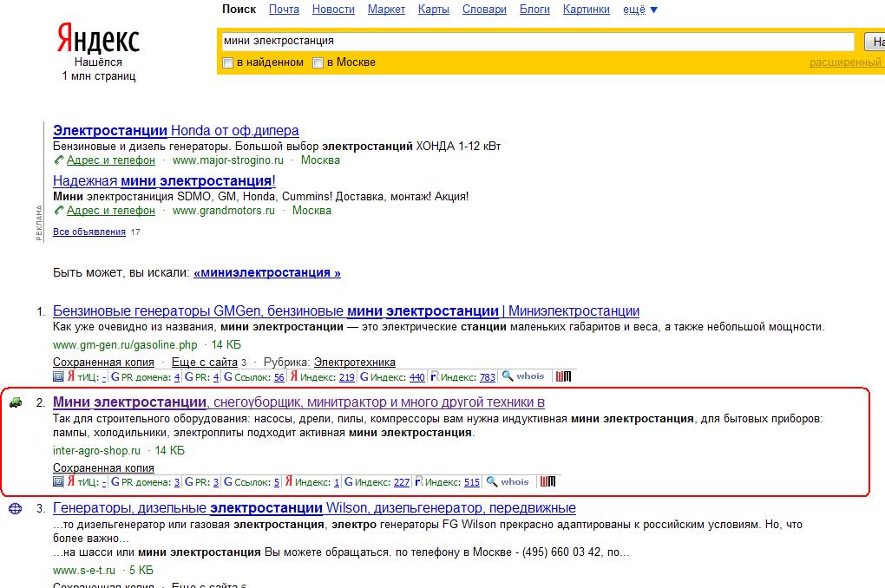
Task: Switch to 'Карты' in the top navigation
Action: point(434,10)
